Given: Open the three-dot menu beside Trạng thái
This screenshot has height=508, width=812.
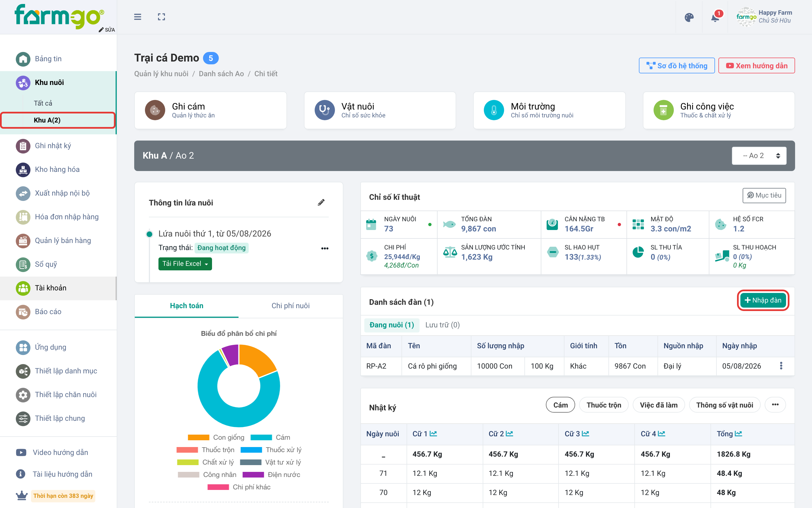Looking at the screenshot, I should tap(325, 248).
